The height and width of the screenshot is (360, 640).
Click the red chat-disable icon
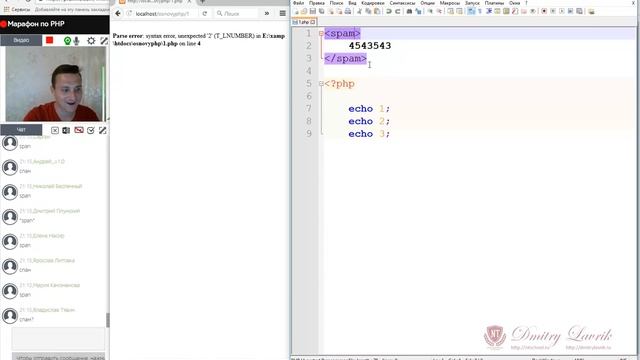pos(79,130)
